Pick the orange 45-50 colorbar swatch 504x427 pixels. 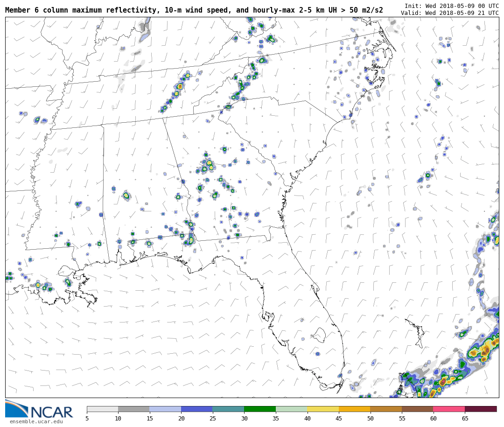354,409
